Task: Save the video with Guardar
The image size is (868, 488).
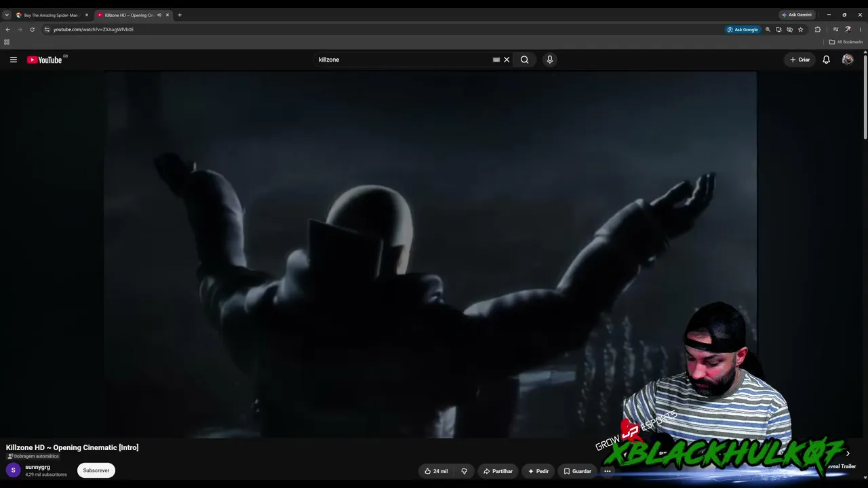Action: pos(577,471)
